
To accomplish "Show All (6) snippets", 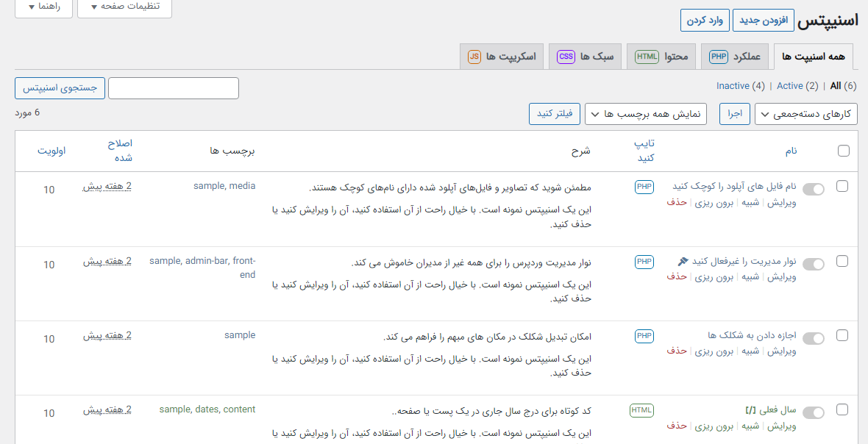I will [843, 86].
